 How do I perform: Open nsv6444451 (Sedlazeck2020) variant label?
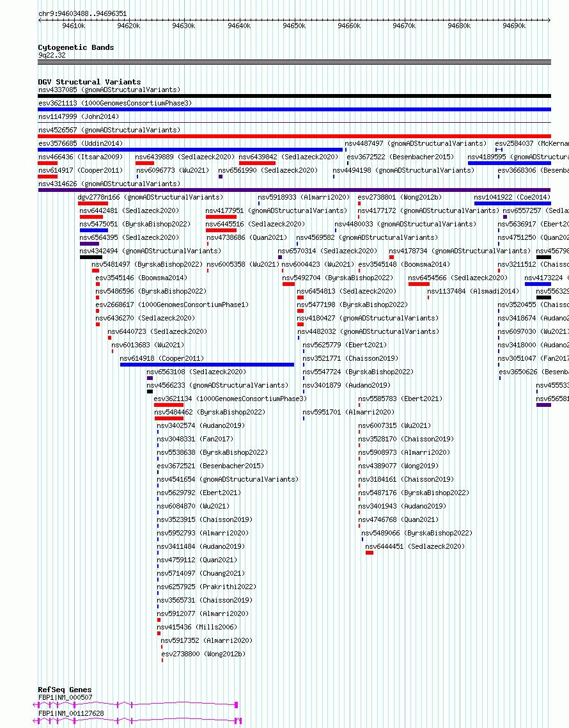tap(415, 547)
